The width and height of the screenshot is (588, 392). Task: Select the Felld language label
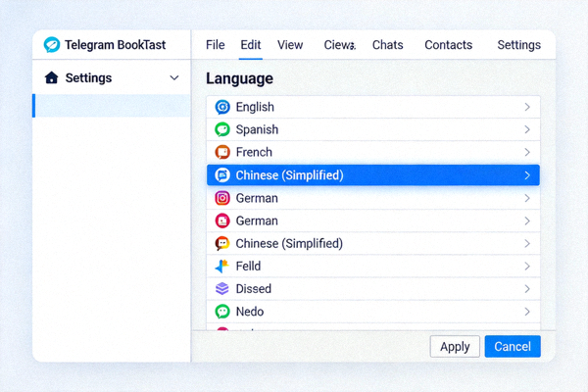pos(248,266)
